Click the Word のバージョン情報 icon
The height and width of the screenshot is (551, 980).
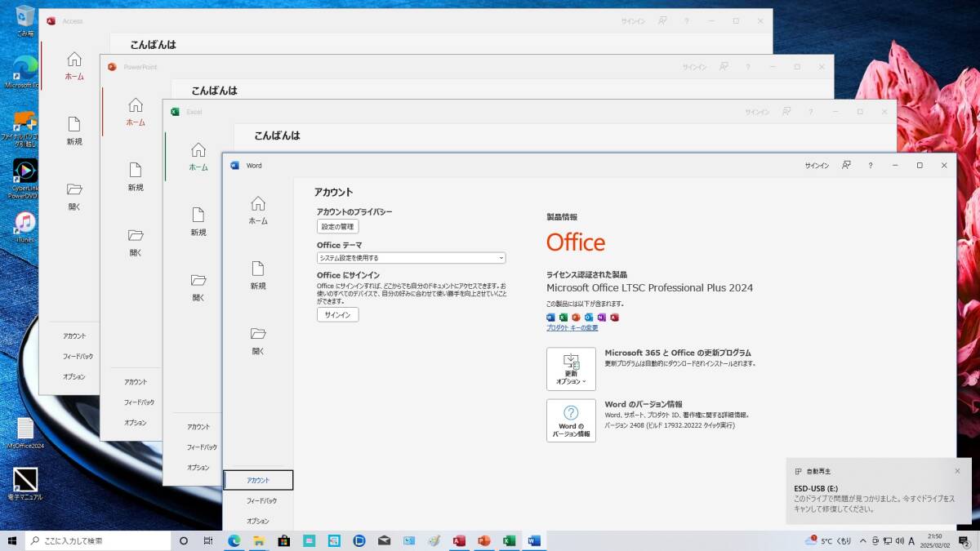[571, 420]
